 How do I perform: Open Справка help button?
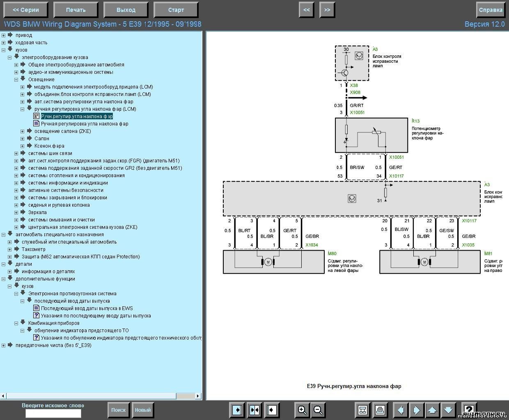[x=491, y=10]
